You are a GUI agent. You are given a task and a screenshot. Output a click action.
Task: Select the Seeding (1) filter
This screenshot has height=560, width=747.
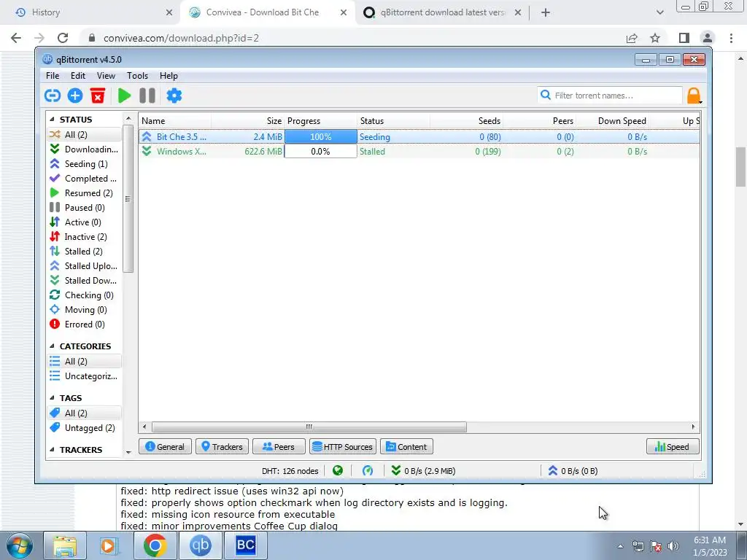click(x=85, y=164)
